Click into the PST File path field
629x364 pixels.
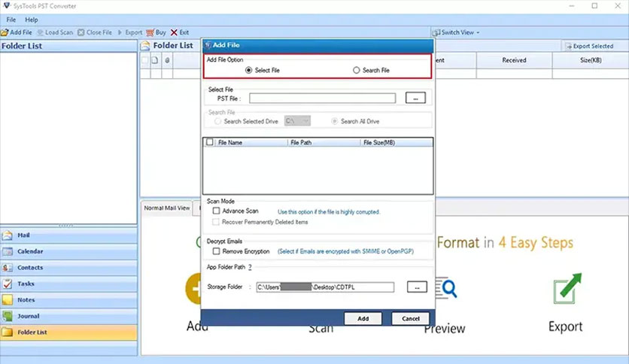[x=323, y=99]
